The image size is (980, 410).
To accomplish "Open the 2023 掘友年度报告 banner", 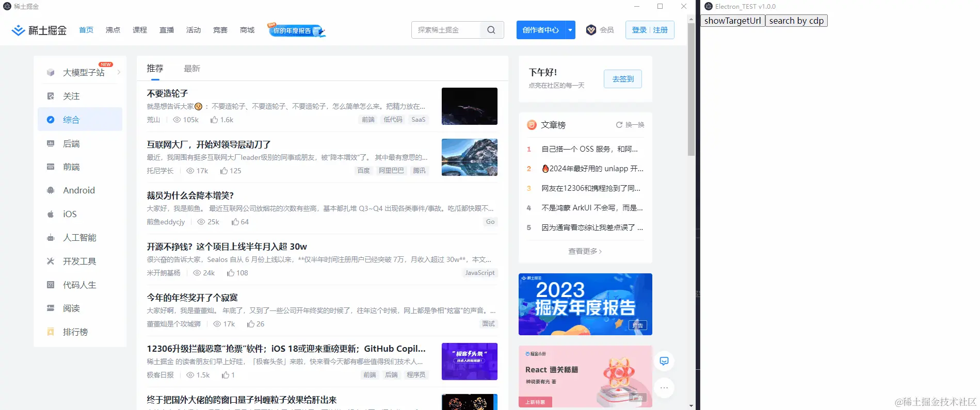I will pyautogui.click(x=585, y=304).
